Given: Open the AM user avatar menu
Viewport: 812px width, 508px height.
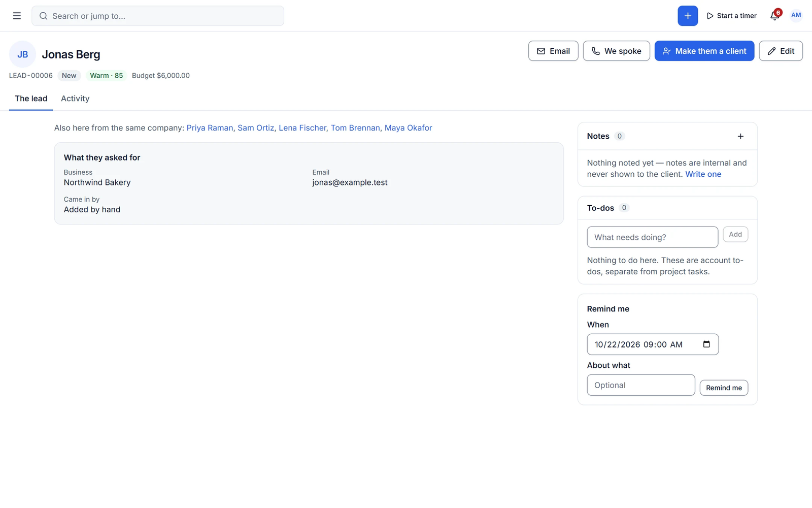Looking at the screenshot, I should pos(796,15).
